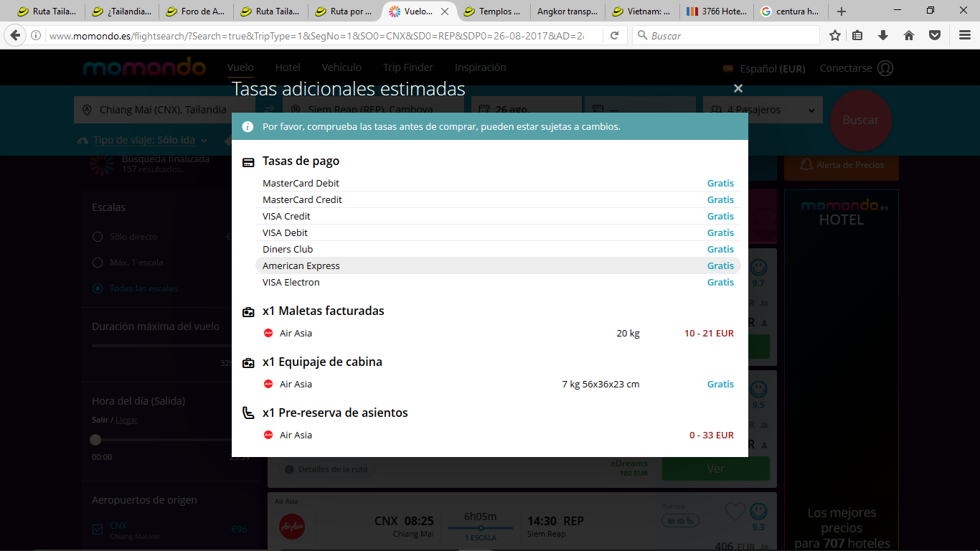The image size is (980, 551).
Task: Click the 10 - 21 EUR baggage fee
Action: pos(709,333)
